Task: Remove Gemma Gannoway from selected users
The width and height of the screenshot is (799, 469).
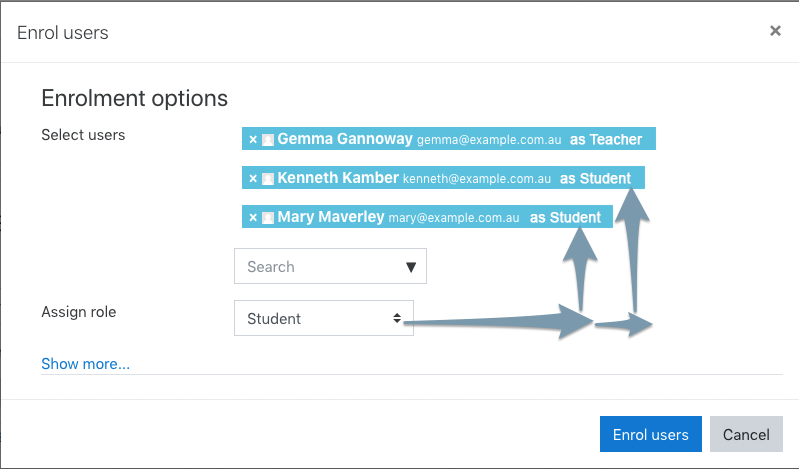Action: (253, 139)
